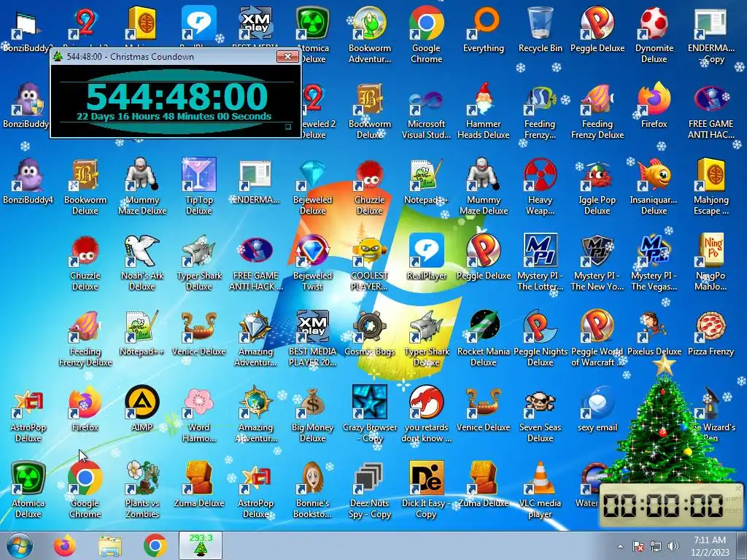Select the Crazy Browser - Copy icon
The width and height of the screenshot is (747, 560).
click(369, 414)
